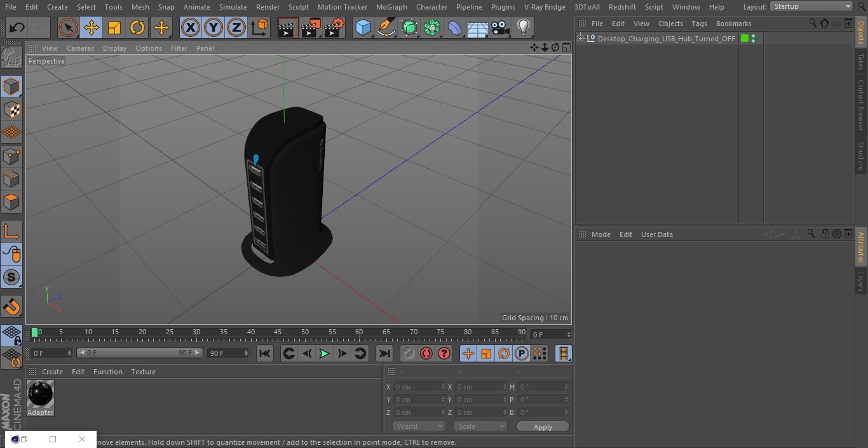Toggle Position keyframe recording
Screen dimensions: 868x448
point(468,353)
